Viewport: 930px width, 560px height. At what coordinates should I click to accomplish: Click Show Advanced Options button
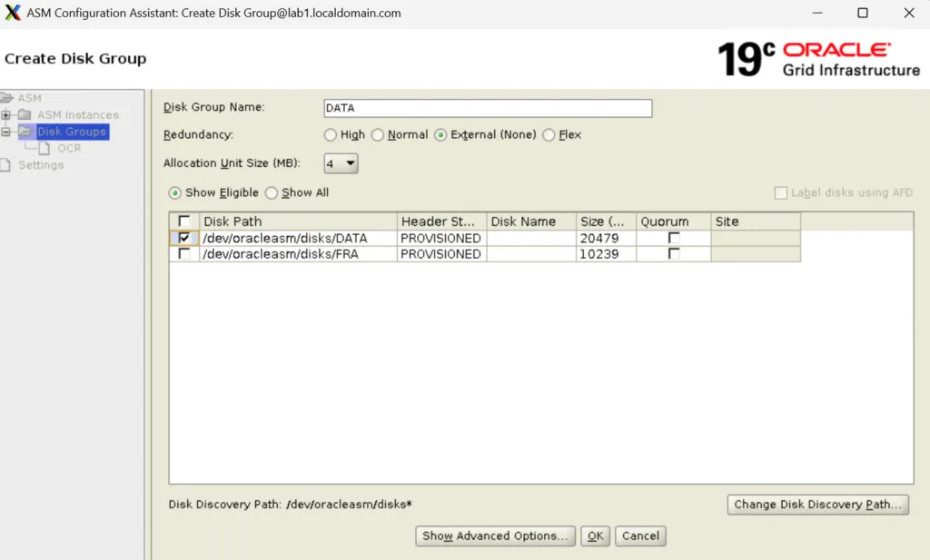495,535
